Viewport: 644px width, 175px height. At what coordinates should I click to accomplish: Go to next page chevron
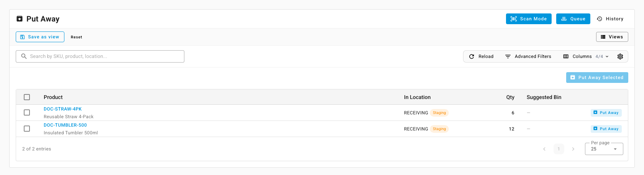coord(573,149)
